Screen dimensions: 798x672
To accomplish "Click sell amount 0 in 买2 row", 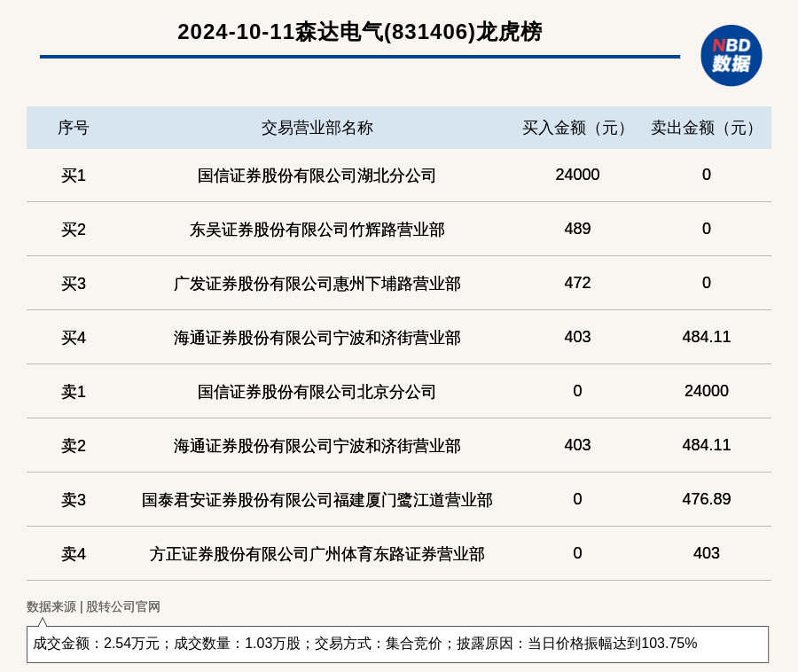I will coord(707,229).
